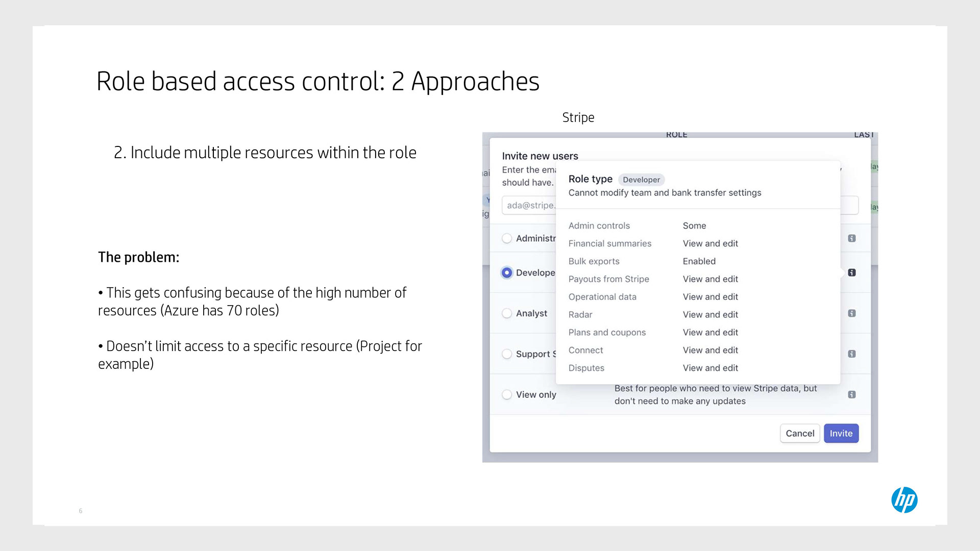Click the 'Bulk exports' permission label
The height and width of the screenshot is (551, 980).
[x=594, y=261]
